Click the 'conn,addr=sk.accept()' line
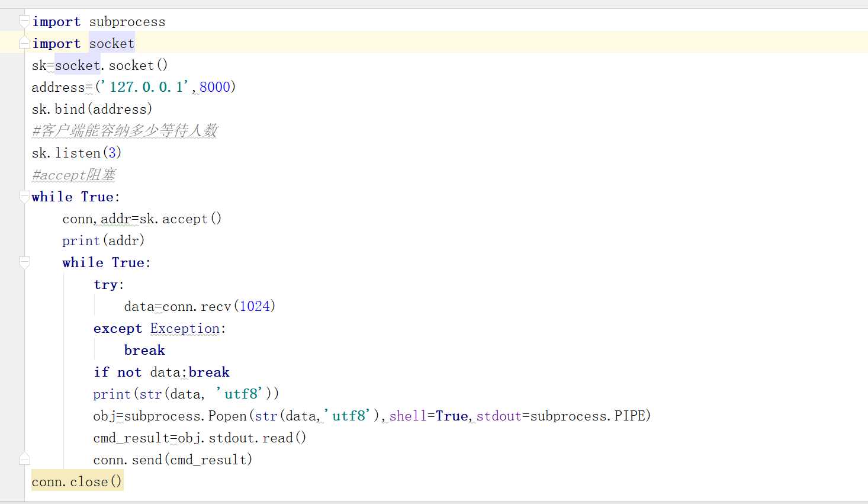This screenshot has height=504, width=868. tap(142, 219)
